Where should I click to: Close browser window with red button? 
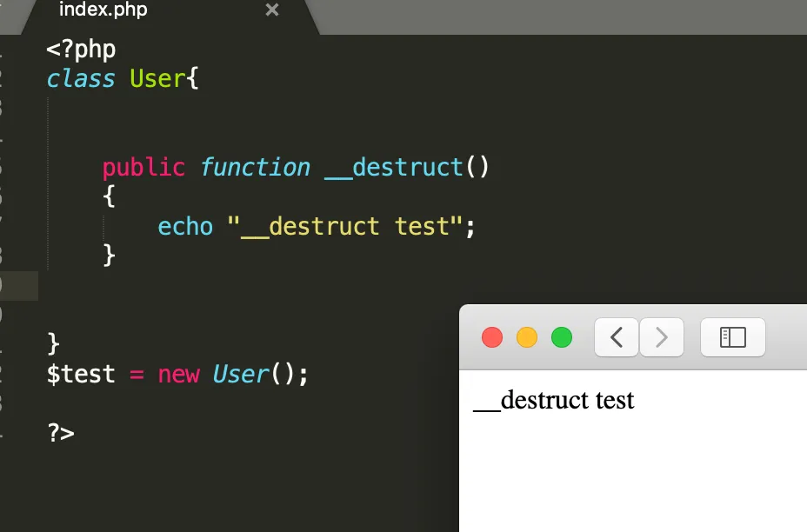point(492,337)
